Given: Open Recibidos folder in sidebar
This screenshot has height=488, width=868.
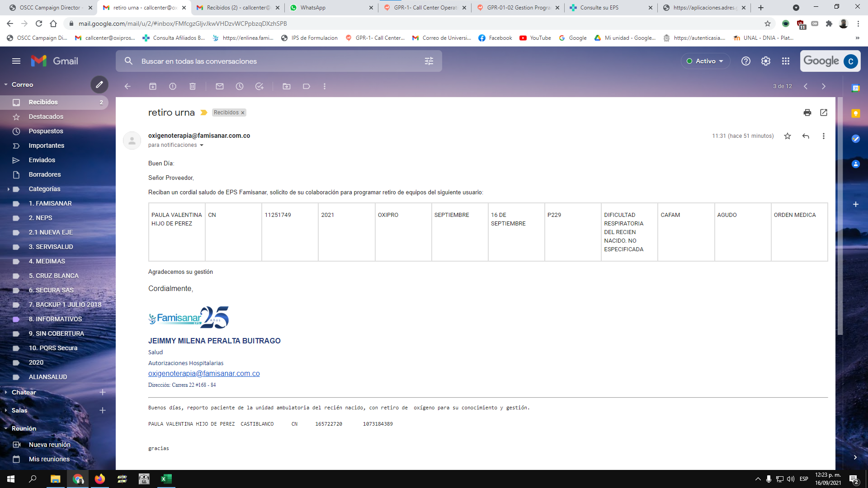Looking at the screenshot, I should [x=54, y=102].
